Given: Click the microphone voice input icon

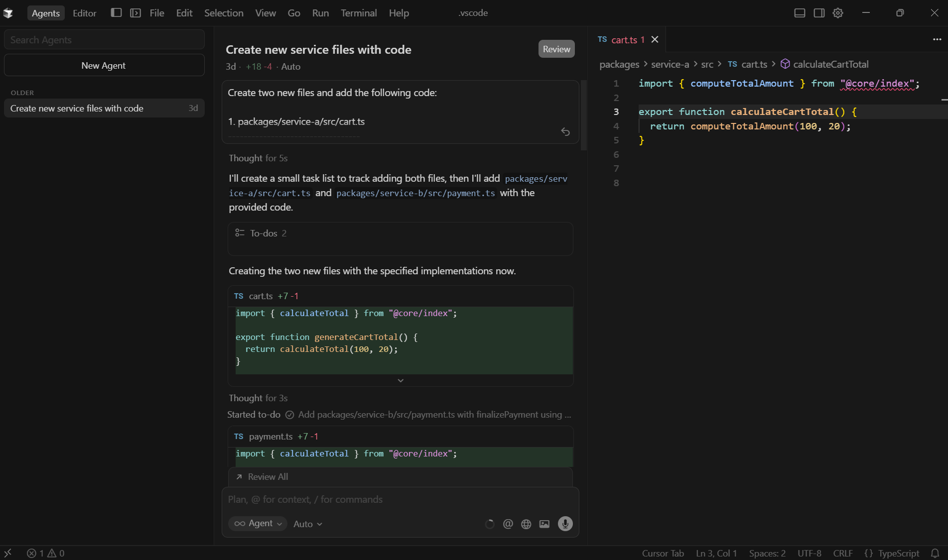Looking at the screenshot, I should 565,524.
